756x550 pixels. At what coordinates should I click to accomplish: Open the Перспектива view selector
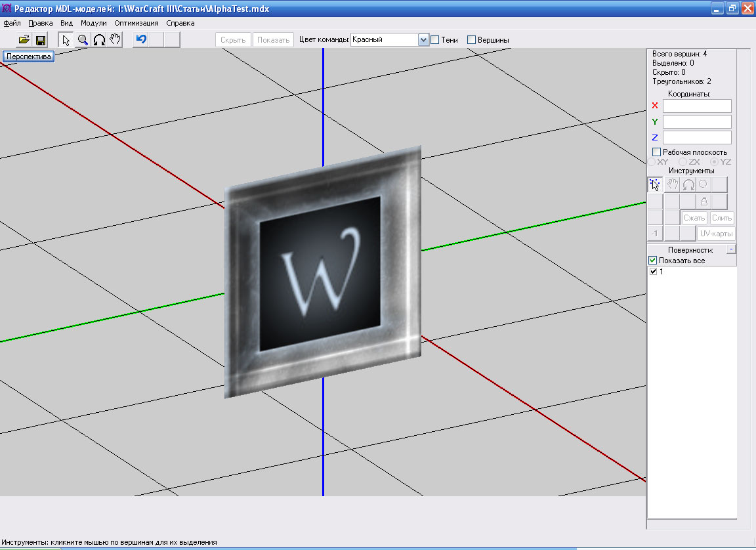[x=28, y=56]
